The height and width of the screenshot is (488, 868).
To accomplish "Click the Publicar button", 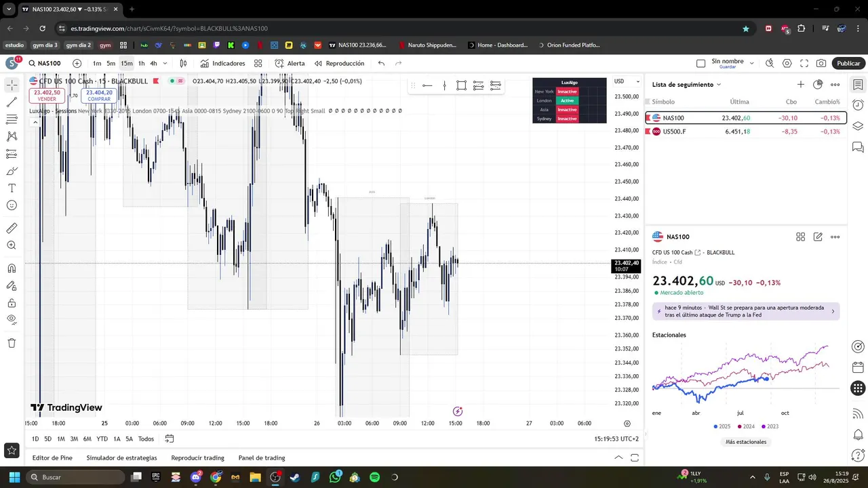I will coord(848,63).
